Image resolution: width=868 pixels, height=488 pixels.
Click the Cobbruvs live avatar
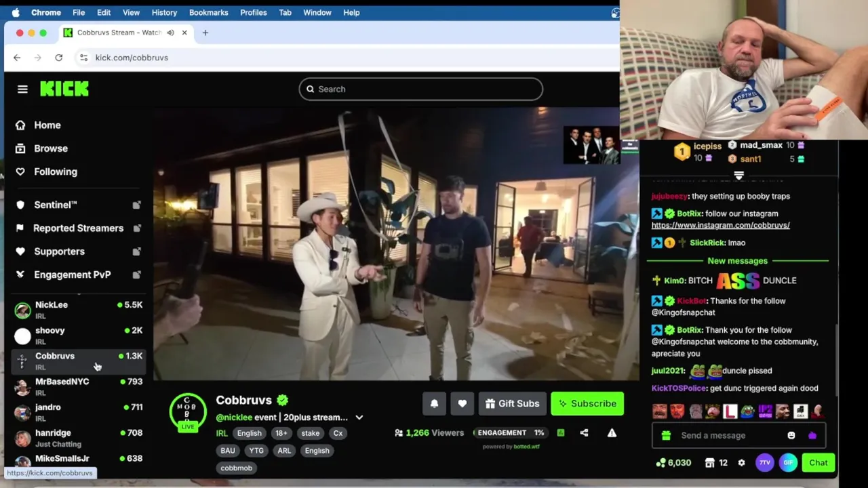188,412
